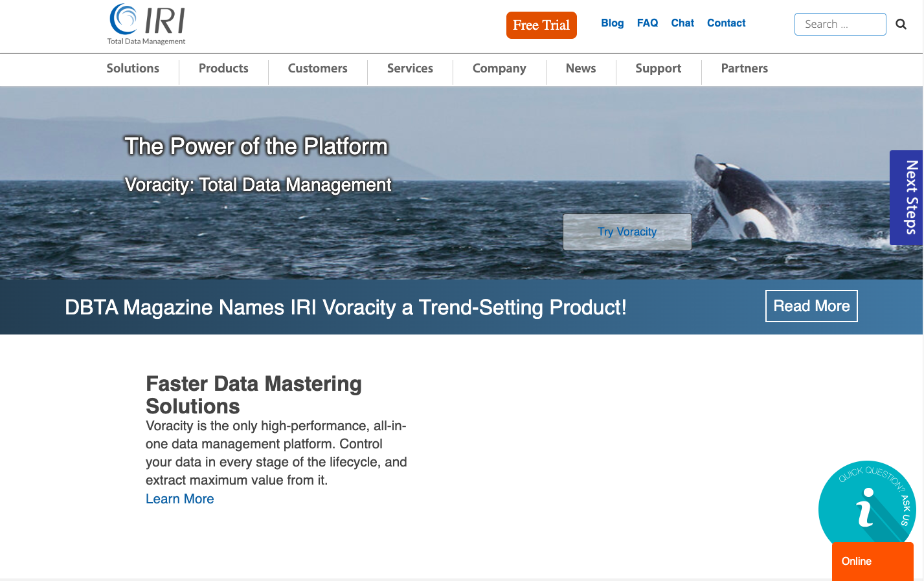Open the Partners menu
The width and height of the screenshot is (924, 581).
click(x=745, y=69)
